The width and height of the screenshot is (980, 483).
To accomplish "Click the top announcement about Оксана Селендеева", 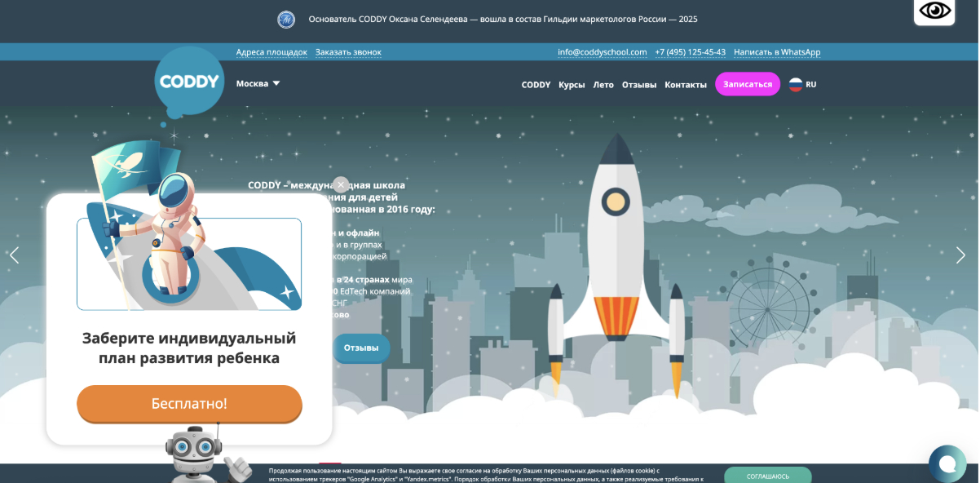I will (x=503, y=19).
